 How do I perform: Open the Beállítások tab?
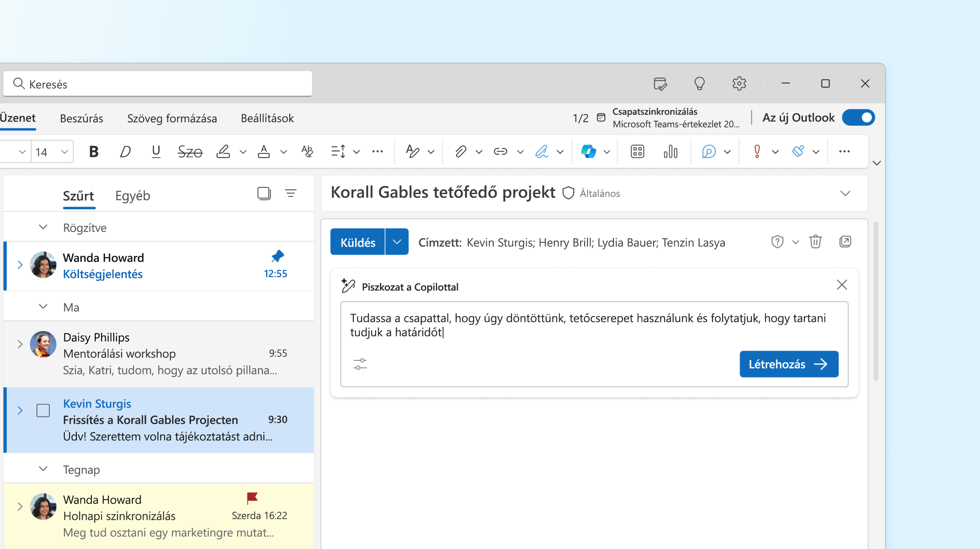pos(267,118)
